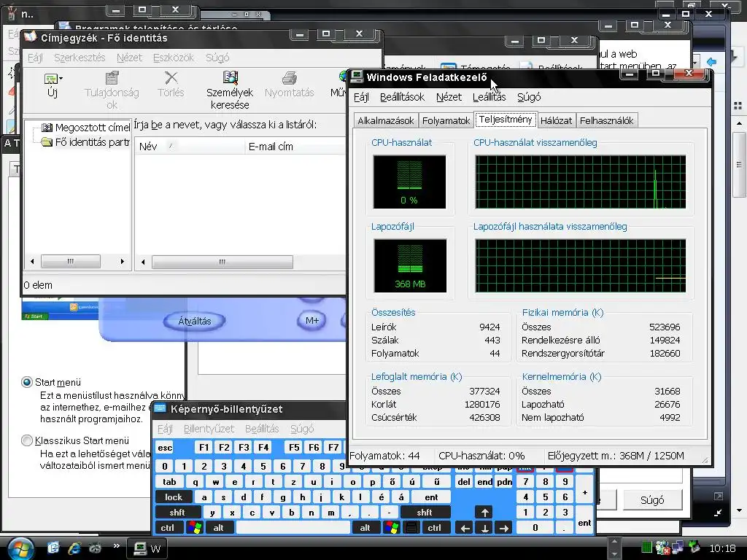This screenshot has width=747, height=560.
Task: Click the blue back arrow in the background window
Action: click(712, 62)
